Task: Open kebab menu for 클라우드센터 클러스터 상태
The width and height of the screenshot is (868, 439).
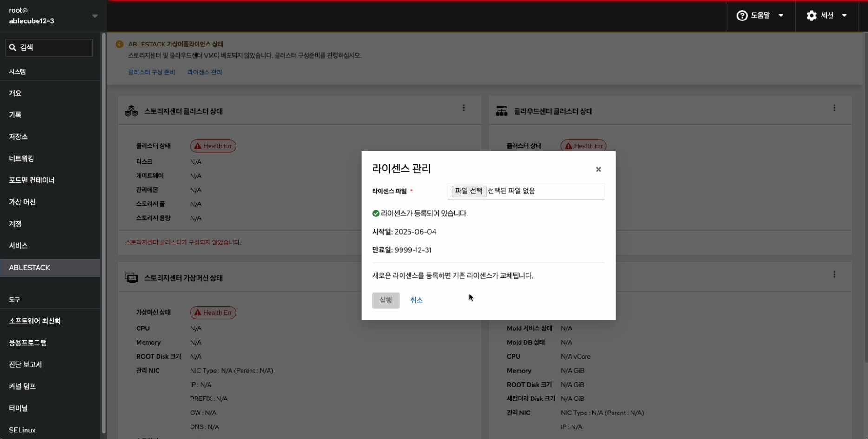Action: 834,108
